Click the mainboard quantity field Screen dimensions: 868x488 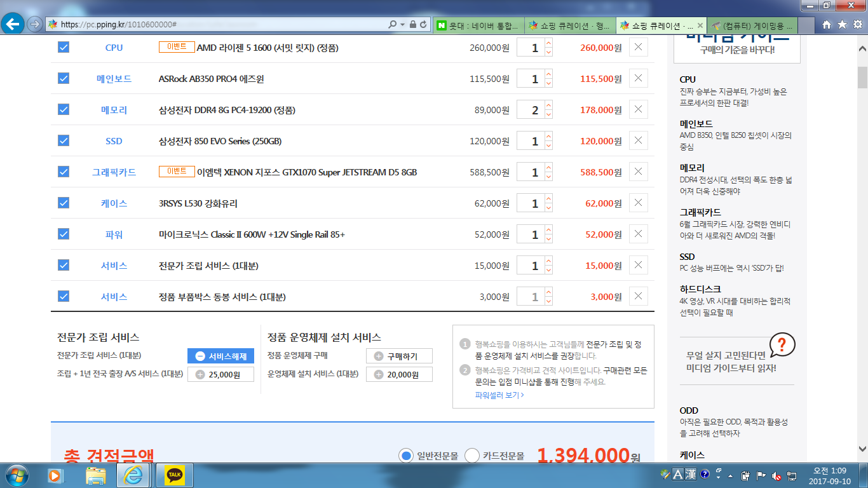tap(531, 79)
